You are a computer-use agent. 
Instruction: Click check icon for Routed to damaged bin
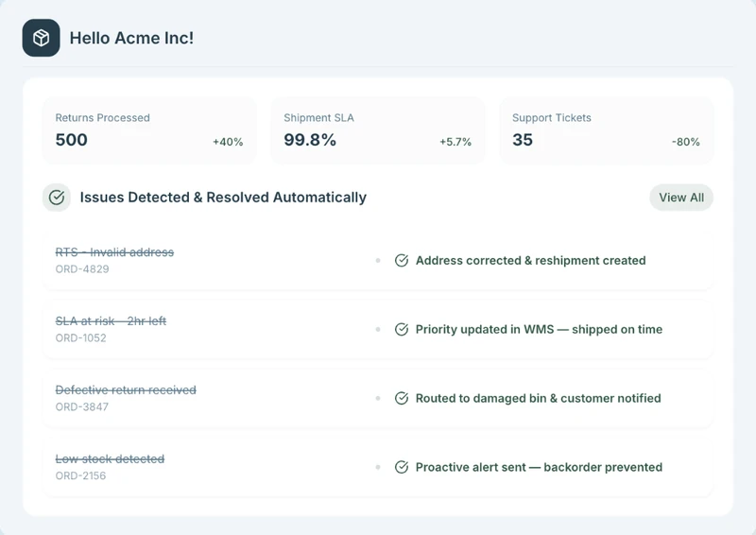402,399
